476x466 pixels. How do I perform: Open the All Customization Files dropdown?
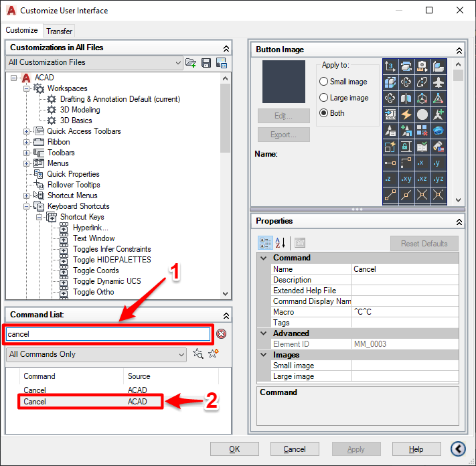tap(94, 62)
